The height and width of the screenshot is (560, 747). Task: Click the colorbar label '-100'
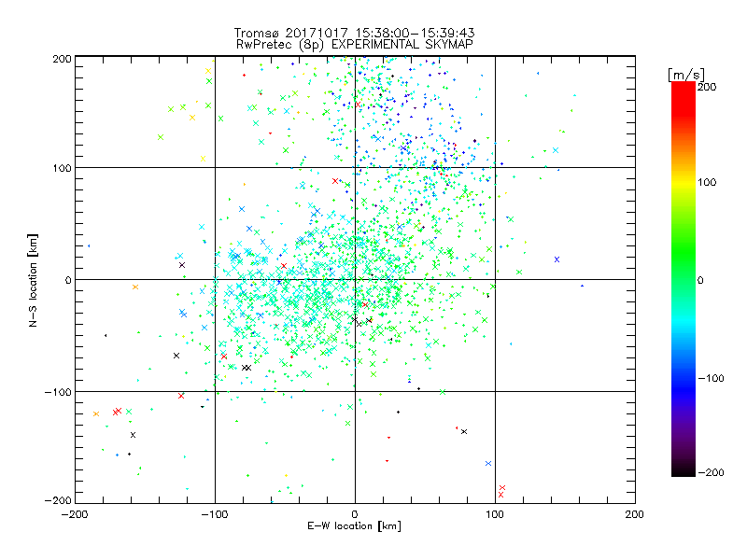pyautogui.click(x=712, y=378)
